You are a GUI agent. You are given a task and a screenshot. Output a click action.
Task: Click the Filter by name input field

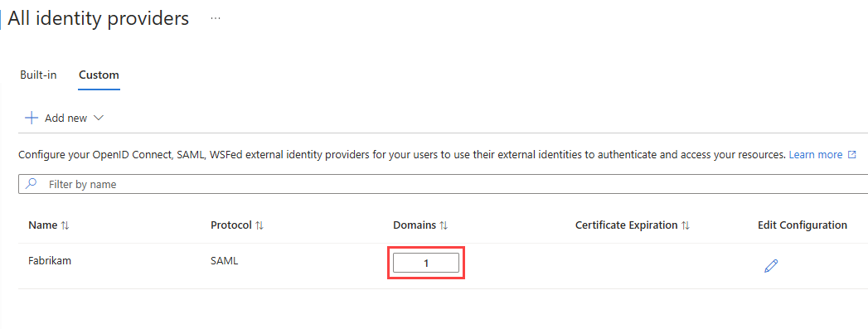443,184
